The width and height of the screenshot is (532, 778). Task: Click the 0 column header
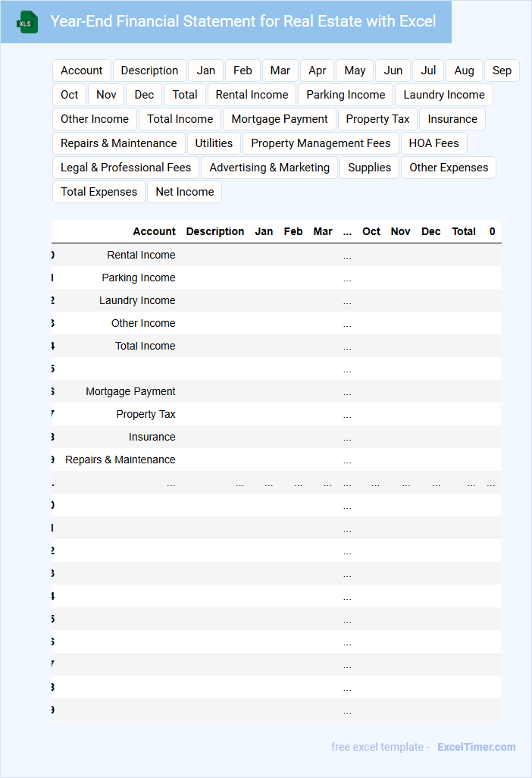tap(493, 232)
